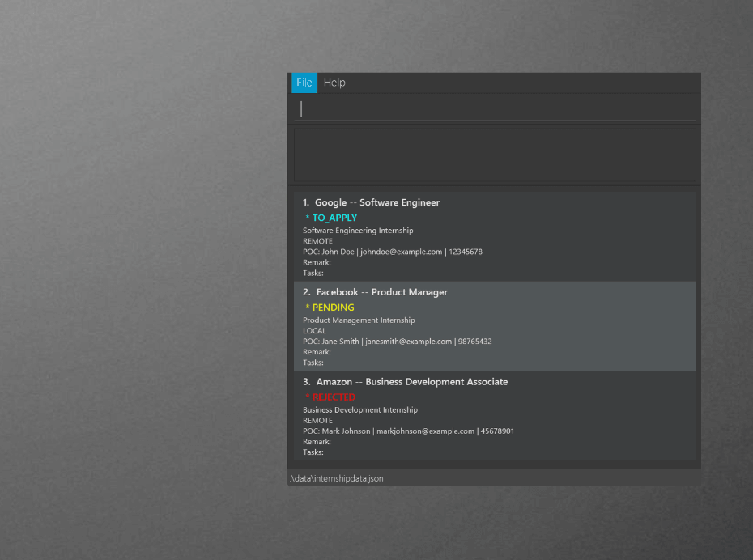The width and height of the screenshot is (753, 560).
Task: Click the REMOTE label in Google entry
Action: coord(317,241)
